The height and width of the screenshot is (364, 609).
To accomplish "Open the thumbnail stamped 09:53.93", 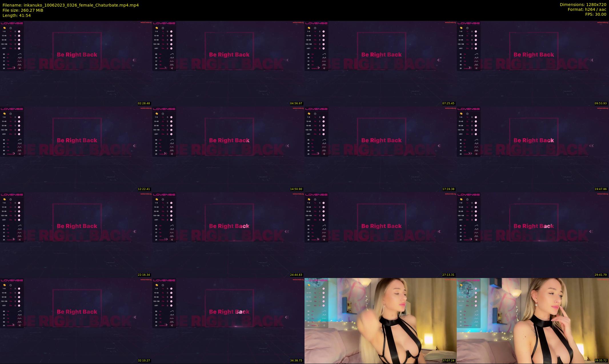I will click(533, 63).
